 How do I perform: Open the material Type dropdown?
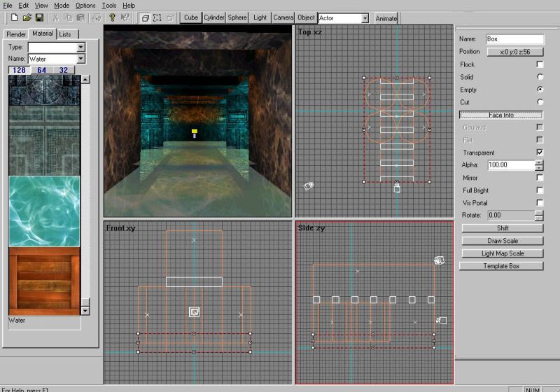(81, 47)
